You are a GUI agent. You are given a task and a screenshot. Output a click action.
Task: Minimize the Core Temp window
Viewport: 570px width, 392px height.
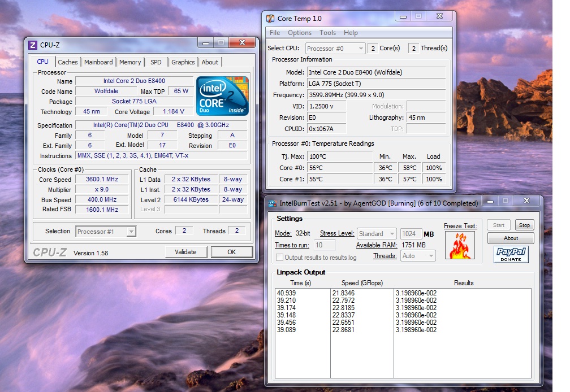tap(403, 16)
